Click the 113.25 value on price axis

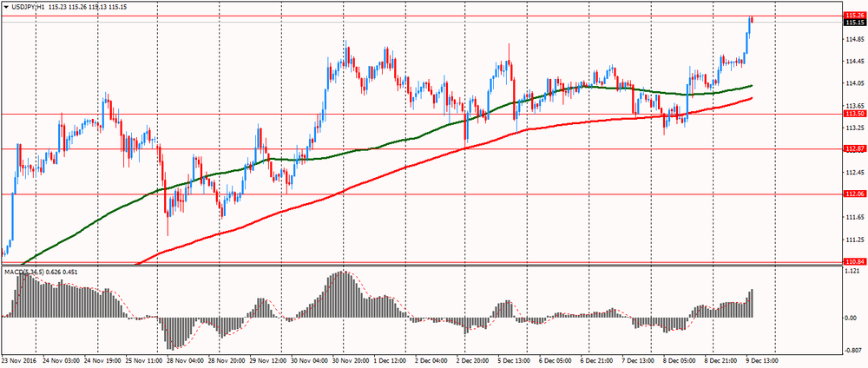pyautogui.click(x=856, y=128)
